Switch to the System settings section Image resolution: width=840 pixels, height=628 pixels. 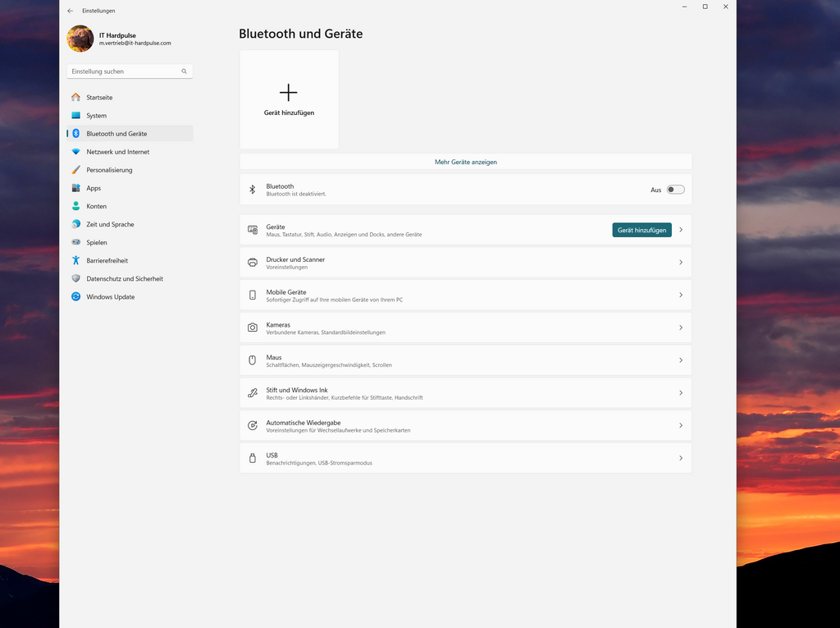pyautogui.click(x=96, y=116)
